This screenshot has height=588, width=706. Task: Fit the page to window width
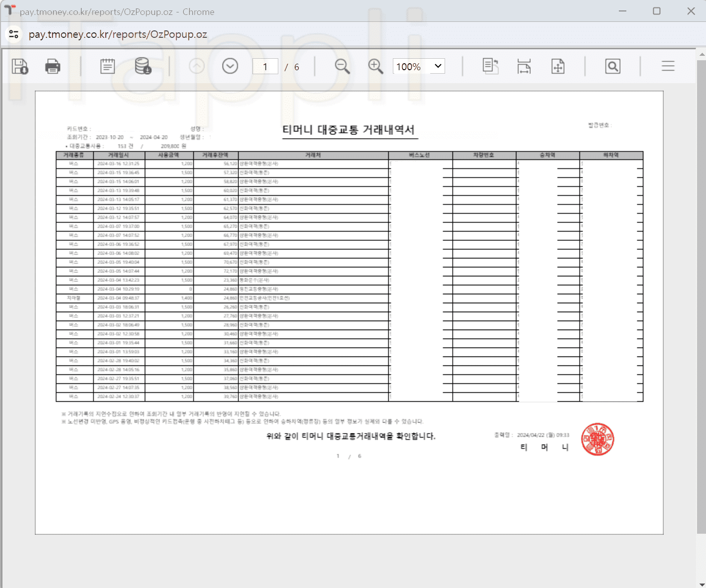pyautogui.click(x=524, y=66)
